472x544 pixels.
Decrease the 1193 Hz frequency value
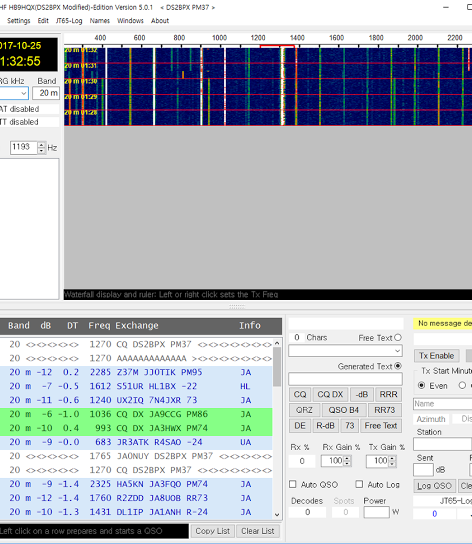[x=41, y=151]
